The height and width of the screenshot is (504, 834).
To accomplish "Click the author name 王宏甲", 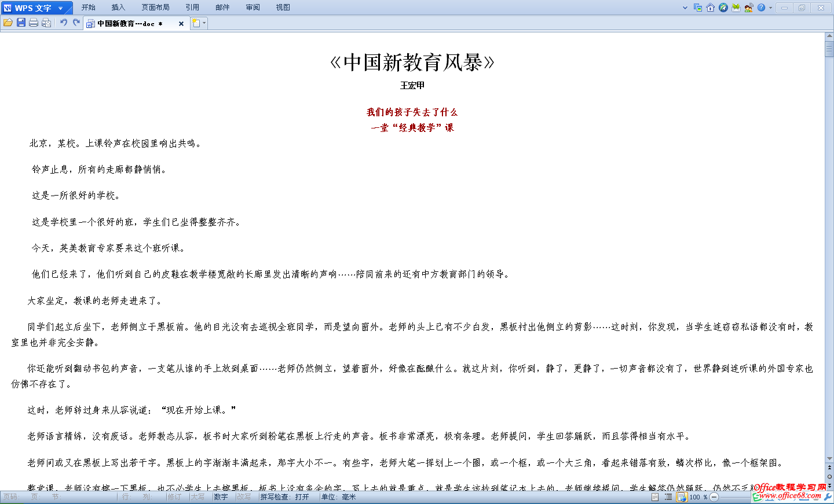I will click(x=412, y=86).
